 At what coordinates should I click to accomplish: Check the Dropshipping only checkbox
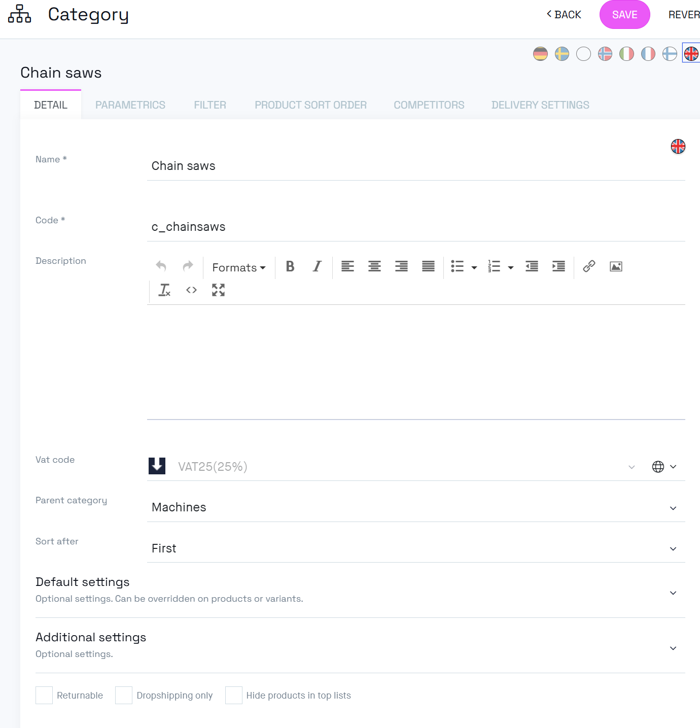pyautogui.click(x=124, y=695)
